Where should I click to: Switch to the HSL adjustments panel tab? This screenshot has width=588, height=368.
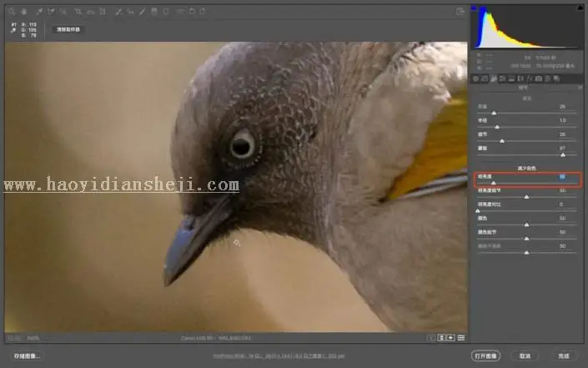[502, 78]
